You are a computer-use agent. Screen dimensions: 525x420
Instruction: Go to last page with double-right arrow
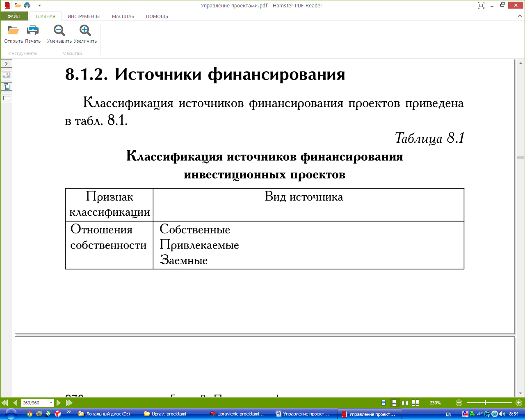click(69, 403)
